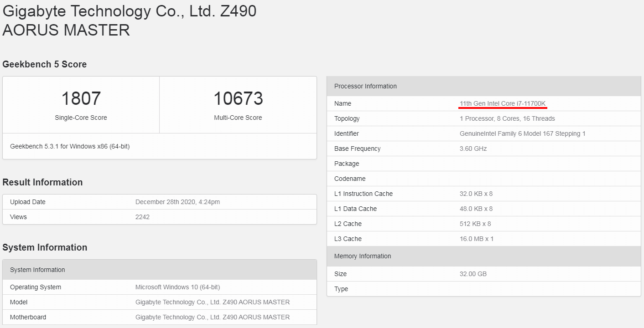Image resolution: width=644 pixels, height=328 pixels.
Task: Click the Name label in Processor Information
Action: (x=343, y=103)
